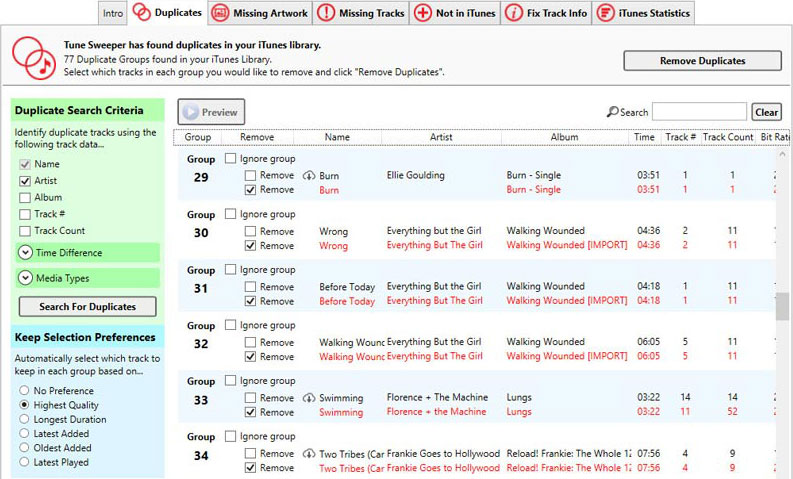Click the Group column header
Viewport: 793px width, 479px height.
click(x=198, y=137)
